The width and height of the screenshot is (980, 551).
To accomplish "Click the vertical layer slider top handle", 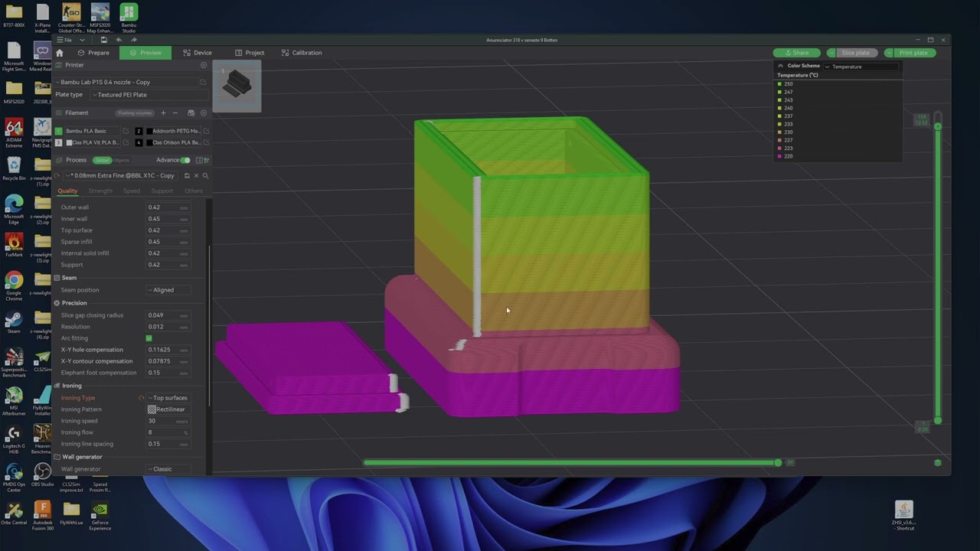I will coord(938,126).
